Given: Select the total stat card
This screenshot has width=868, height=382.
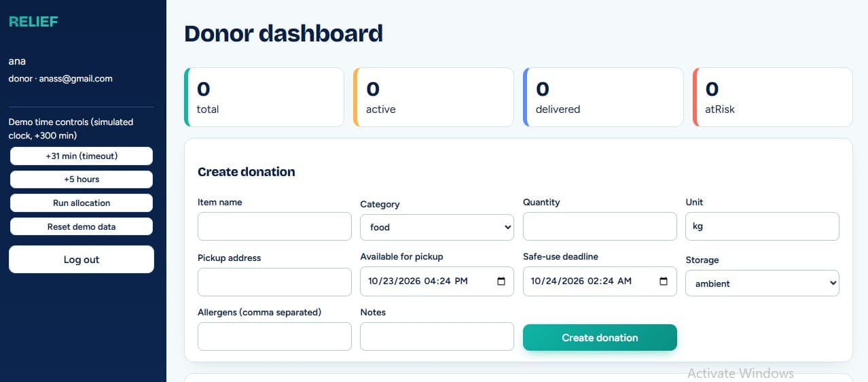Looking at the screenshot, I should click(264, 97).
